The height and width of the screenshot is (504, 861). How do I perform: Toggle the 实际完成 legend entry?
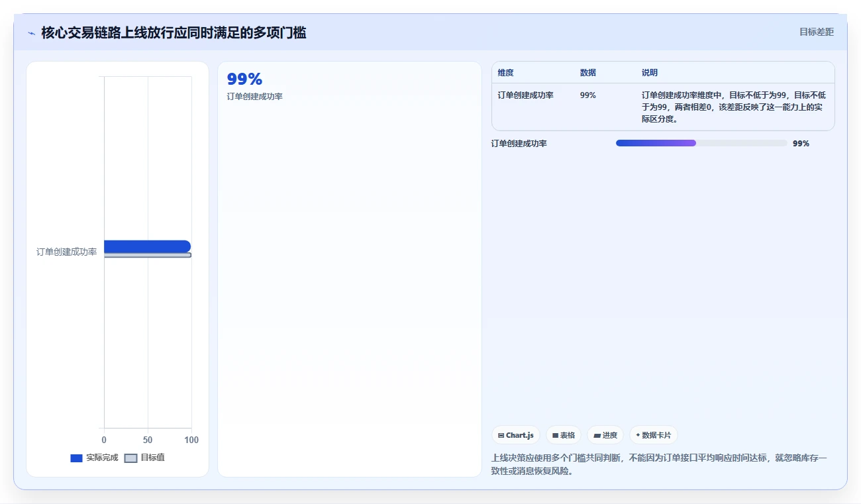point(94,458)
